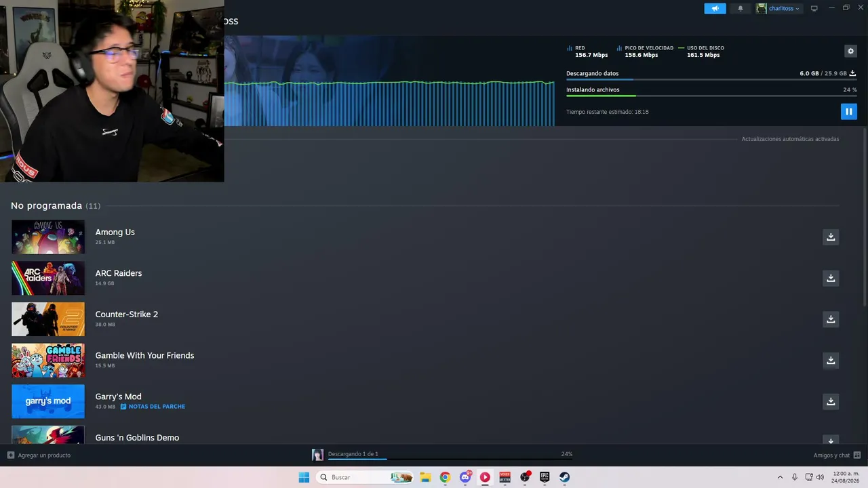Click 'Tiempo restante estimado: 18:18' text
868x488 pixels.
pyautogui.click(x=608, y=112)
